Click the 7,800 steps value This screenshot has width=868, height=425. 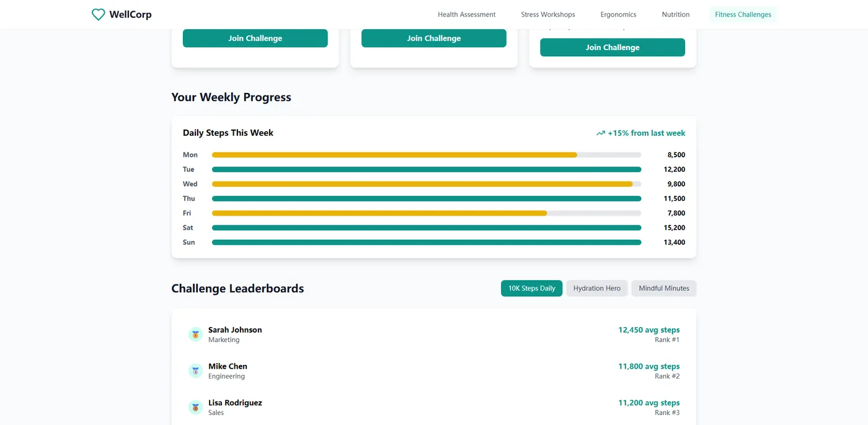click(x=676, y=213)
